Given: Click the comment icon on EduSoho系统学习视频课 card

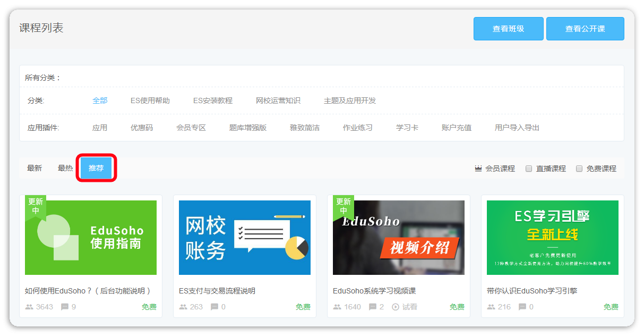Looking at the screenshot, I should pos(373,307).
